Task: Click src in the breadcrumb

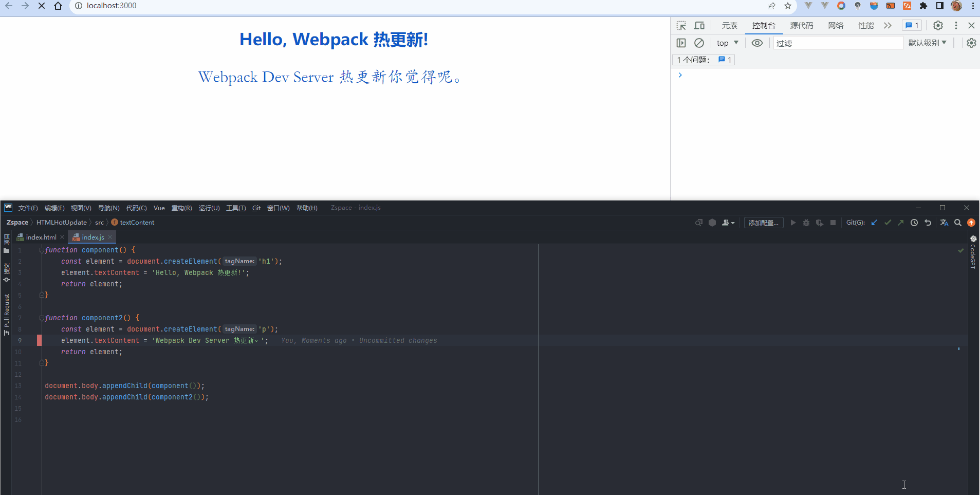Action: click(99, 223)
